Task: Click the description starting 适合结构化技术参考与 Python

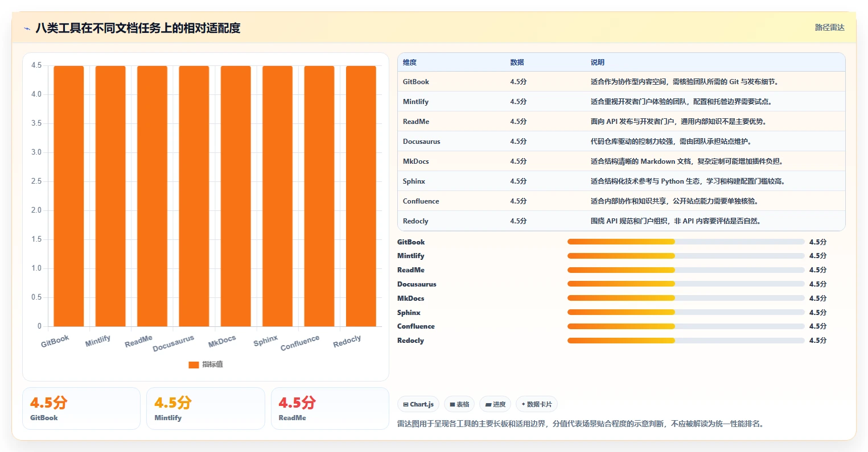Action: tap(688, 181)
